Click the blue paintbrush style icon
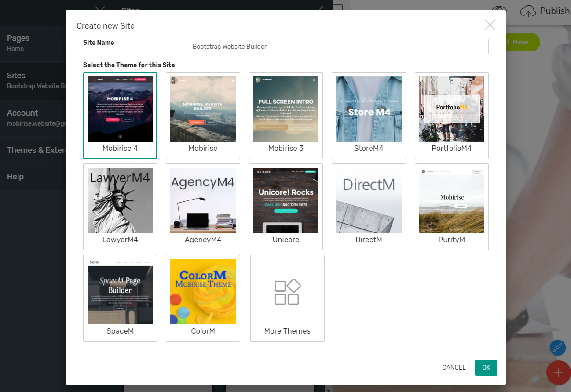Viewport: 571px width, 392px height. (x=557, y=348)
